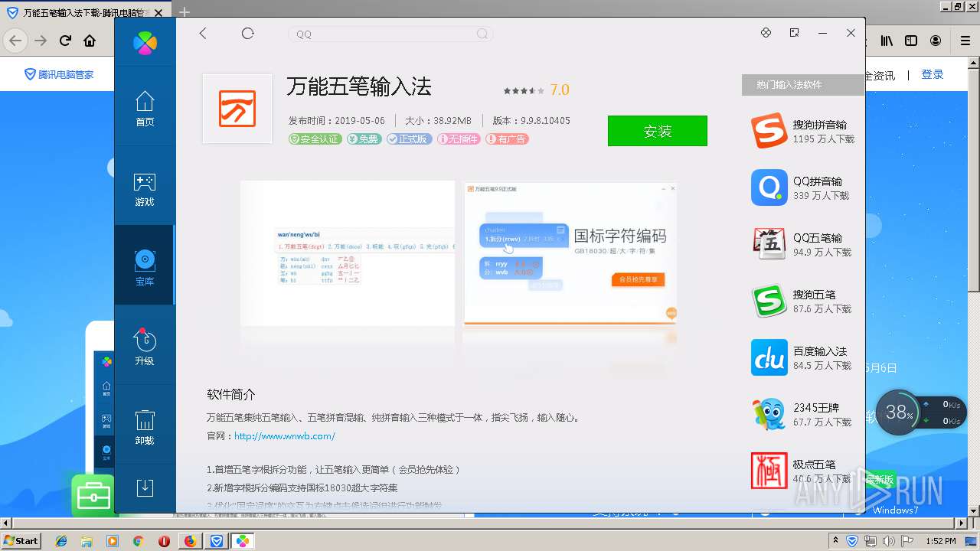Open a new Firefox tab with plus
980x551 pixels.
[x=185, y=12]
